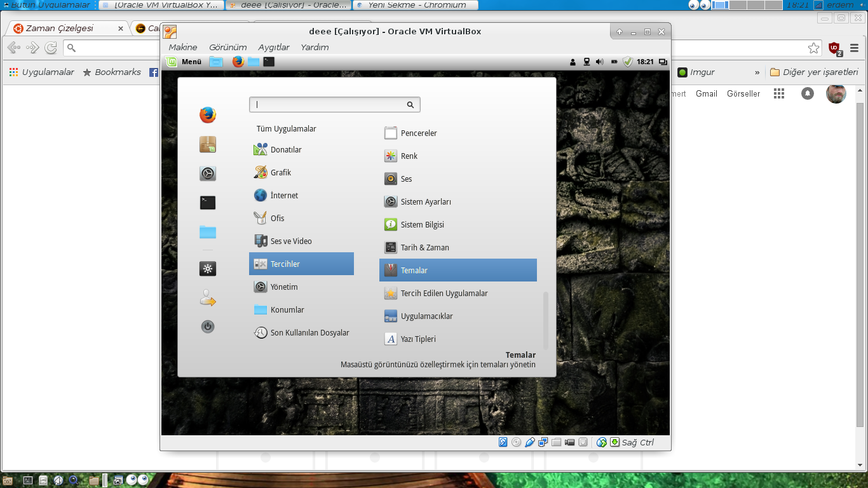Open the VirtualBox Görünüm menu

227,47
